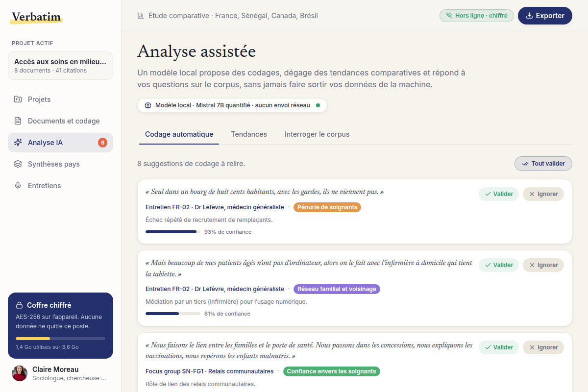Ignore the "Nous faisons le lien" suggestion
Screen dimensions: 588x392
pos(543,347)
